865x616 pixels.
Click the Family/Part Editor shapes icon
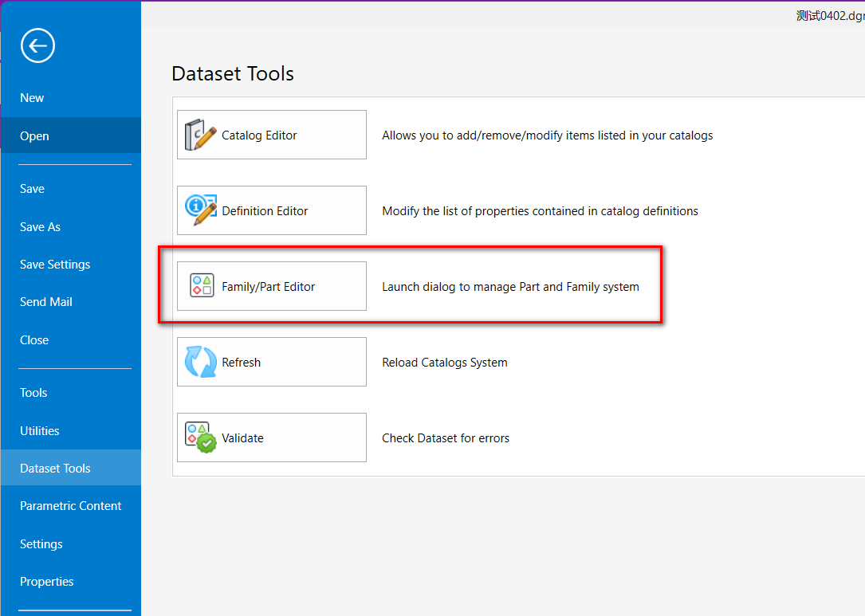click(x=202, y=286)
